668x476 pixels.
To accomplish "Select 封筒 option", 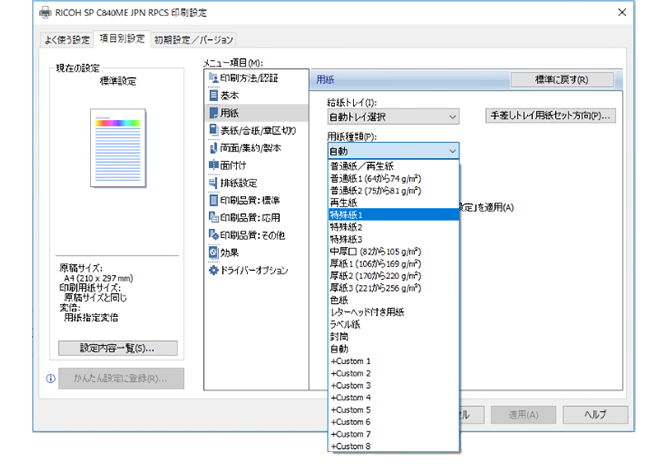I will tap(393, 337).
